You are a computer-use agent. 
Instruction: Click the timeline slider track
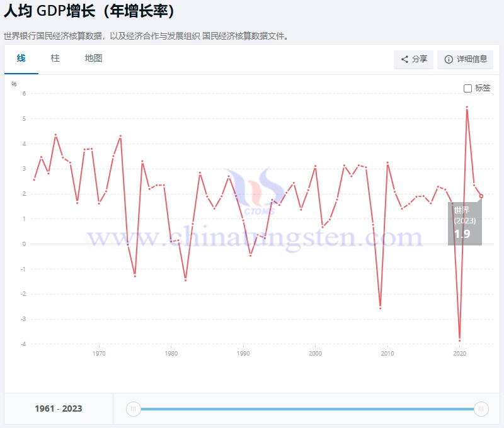(309, 409)
